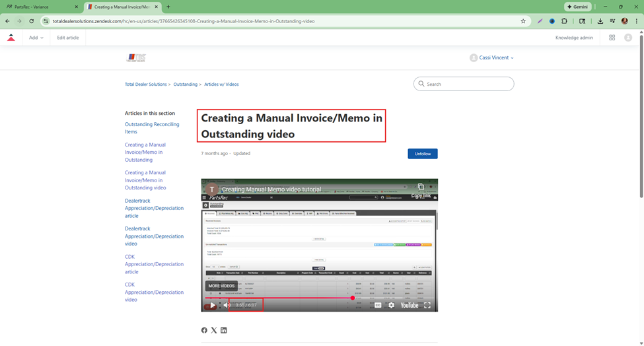Click the '7 months ago' timestamp
Image resolution: width=644 pixels, height=346 pixels.
click(214, 153)
